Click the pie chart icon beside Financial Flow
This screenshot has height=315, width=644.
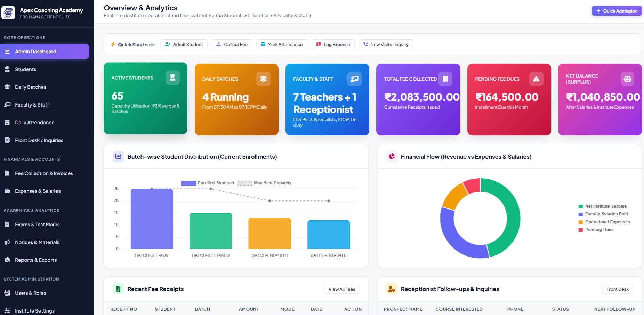[392, 157]
